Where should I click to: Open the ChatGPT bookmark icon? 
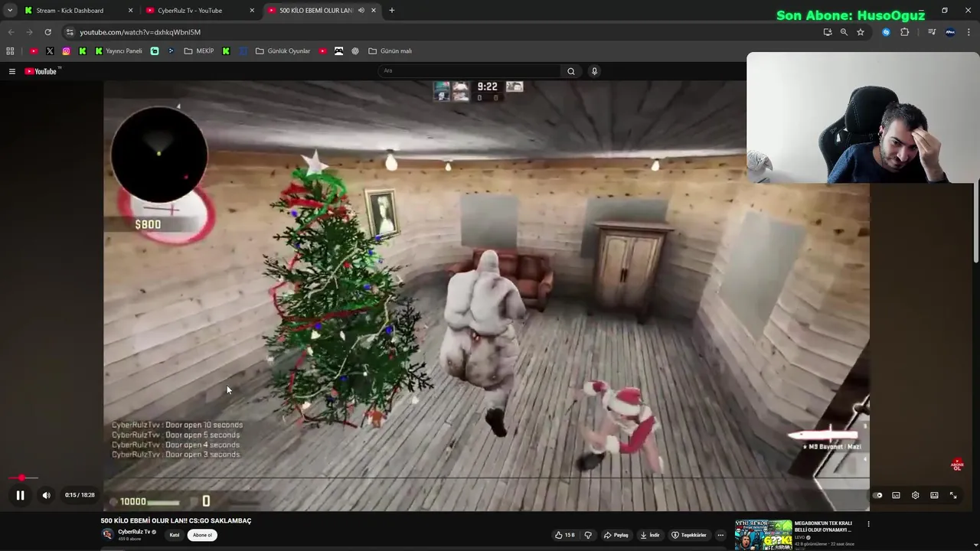pyautogui.click(x=355, y=51)
